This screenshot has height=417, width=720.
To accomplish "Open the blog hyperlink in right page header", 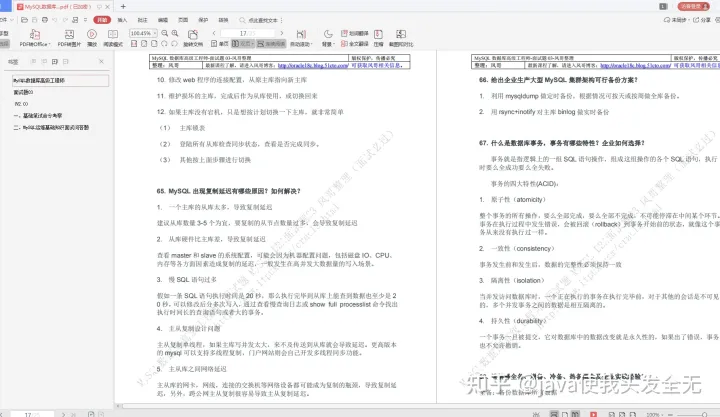I will (636, 66).
